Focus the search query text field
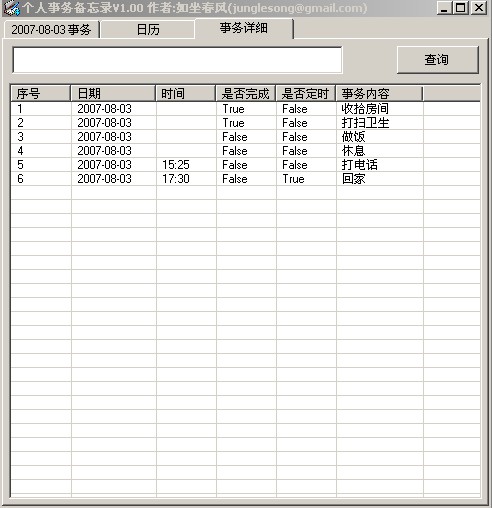The image size is (492, 508). (177, 60)
